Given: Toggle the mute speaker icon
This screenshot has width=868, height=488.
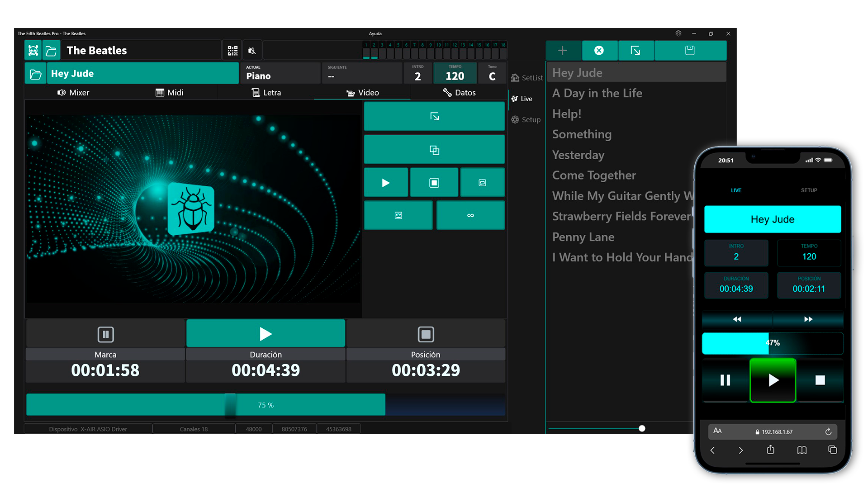Looking at the screenshot, I should pos(252,51).
